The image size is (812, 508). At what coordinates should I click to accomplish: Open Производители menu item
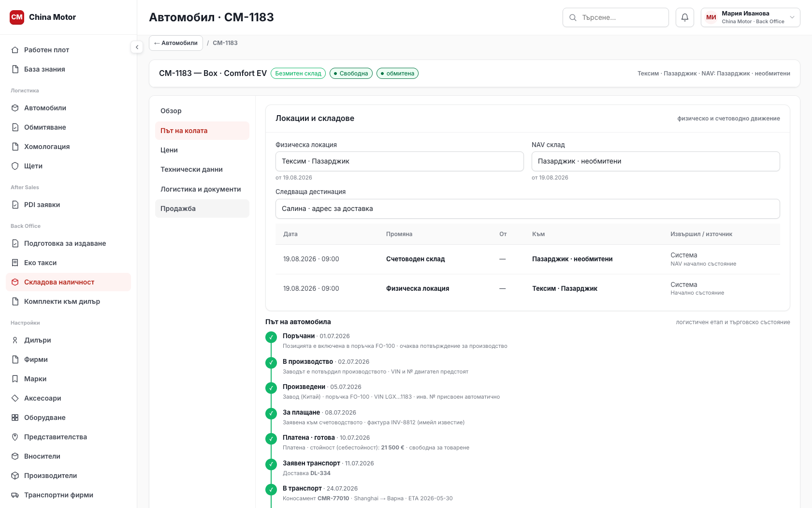click(68, 476)
